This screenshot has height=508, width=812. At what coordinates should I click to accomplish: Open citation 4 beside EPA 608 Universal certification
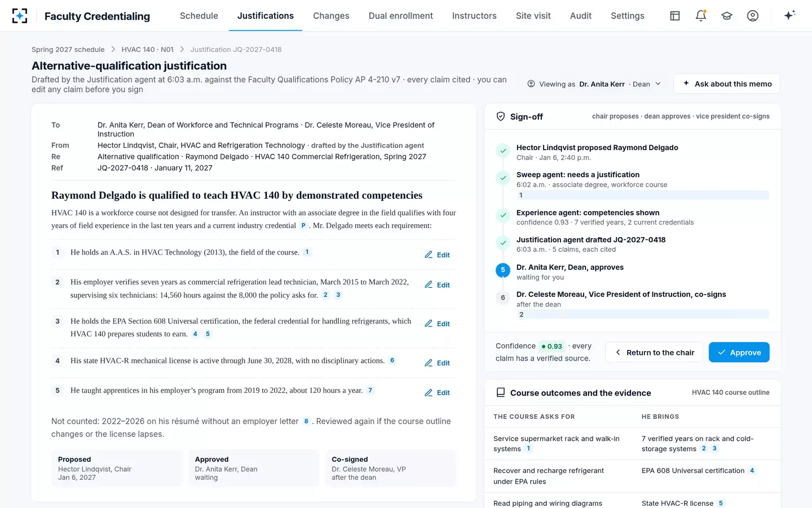pos(752,471)
